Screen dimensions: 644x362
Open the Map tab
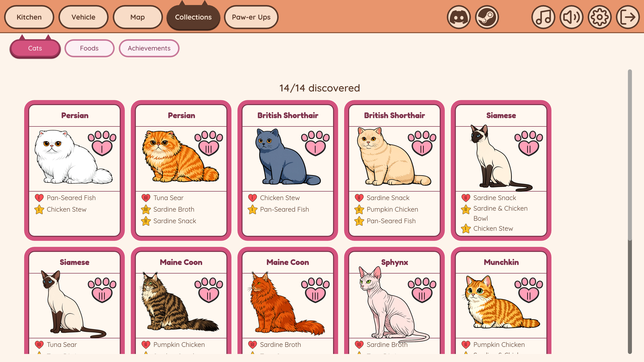tap(138, 17)
